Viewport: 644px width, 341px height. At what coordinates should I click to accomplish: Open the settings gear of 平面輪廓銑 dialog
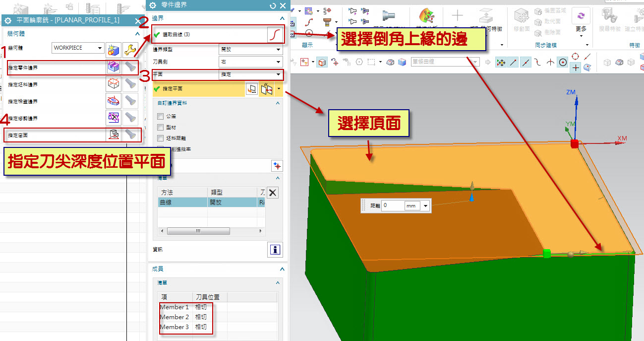8,20
